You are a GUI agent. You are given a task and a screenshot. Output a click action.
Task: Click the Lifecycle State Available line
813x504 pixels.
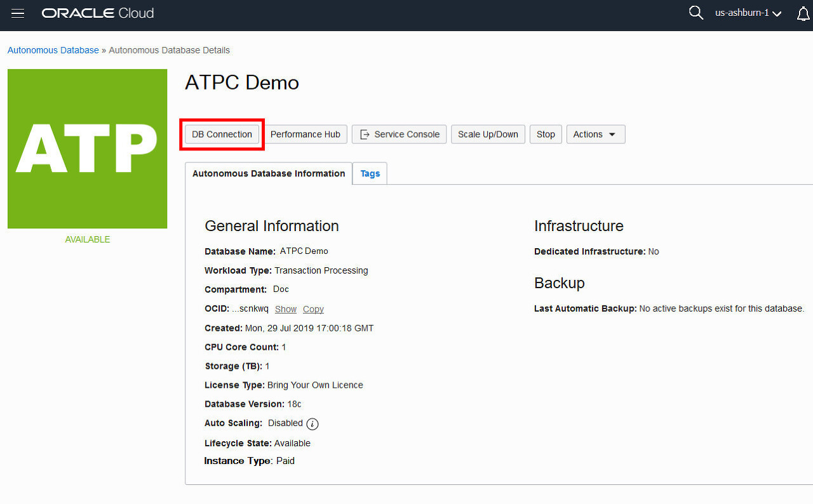click(x=257, y=443)
